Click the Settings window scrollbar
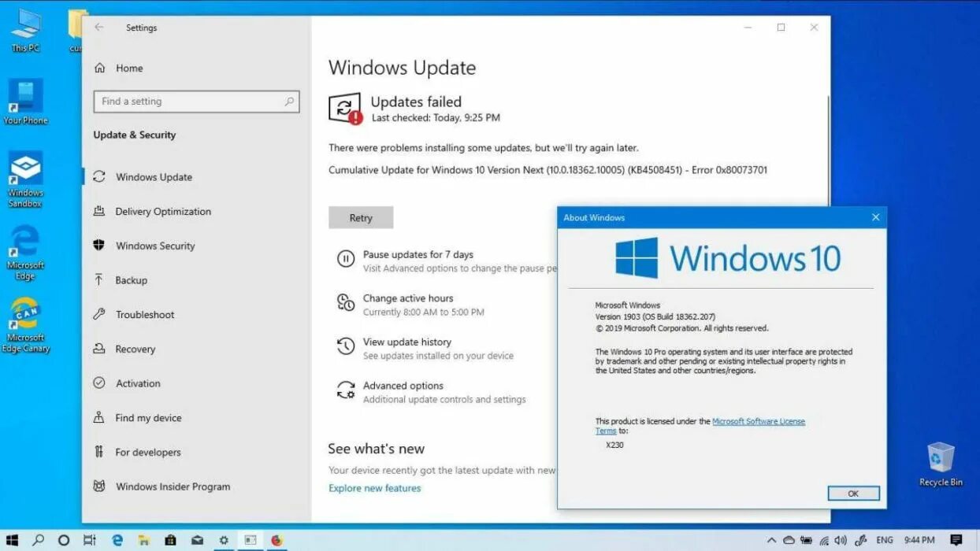The image size is (980, 551). pos(827,150)
